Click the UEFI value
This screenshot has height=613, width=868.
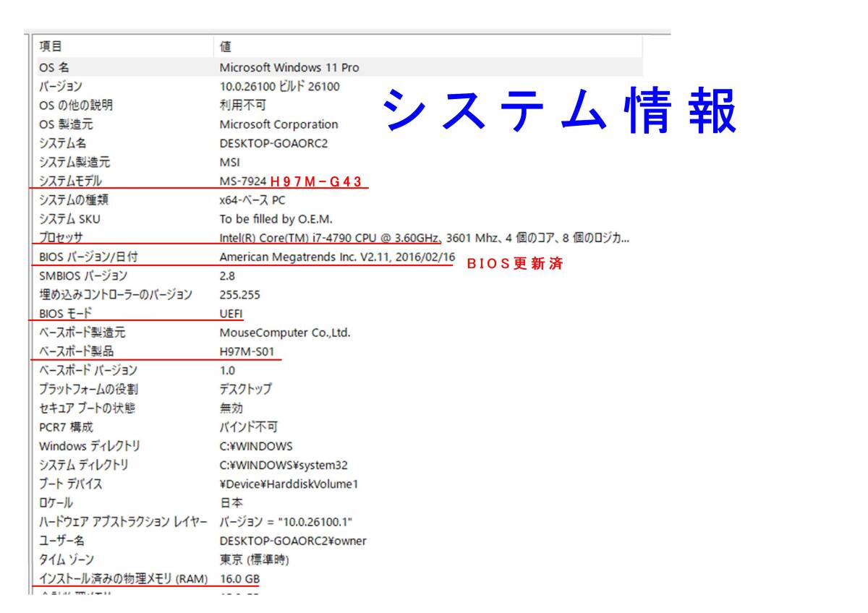[231, 314]
